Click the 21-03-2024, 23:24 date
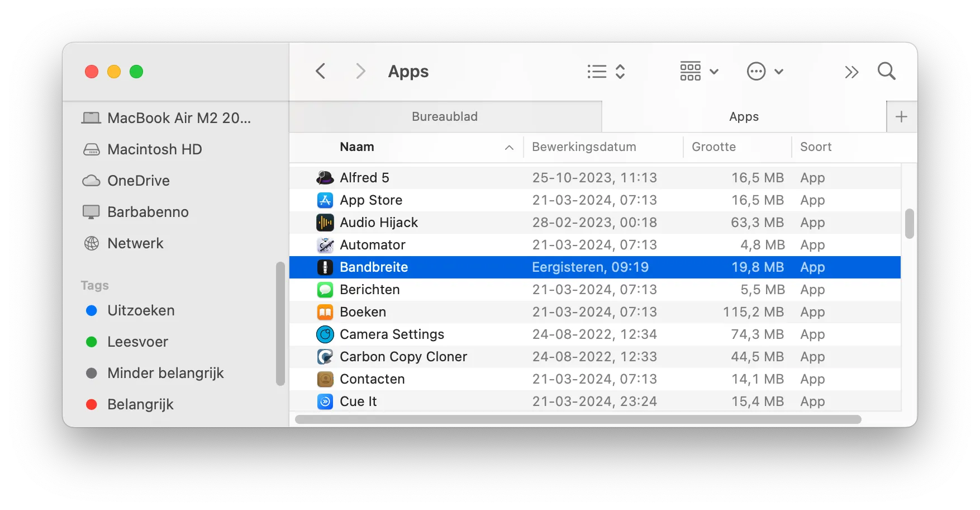Screen dimensions: 980x510 point(594,402)
